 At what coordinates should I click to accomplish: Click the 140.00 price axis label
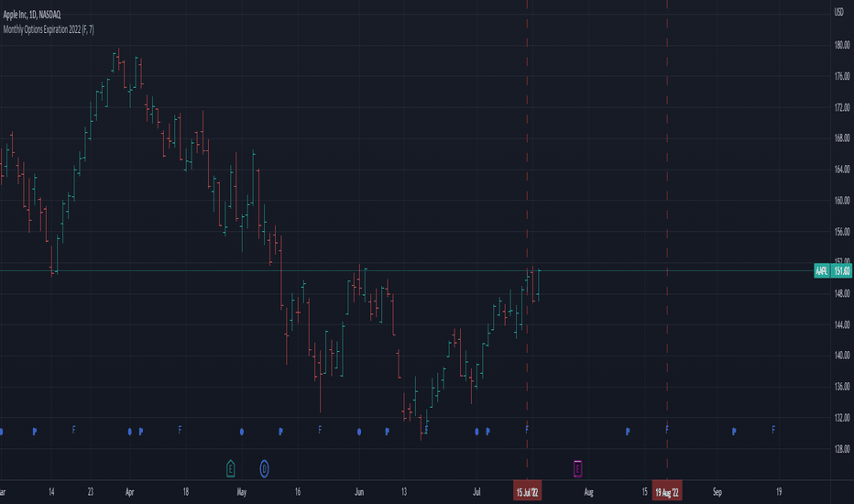point(842,356)
